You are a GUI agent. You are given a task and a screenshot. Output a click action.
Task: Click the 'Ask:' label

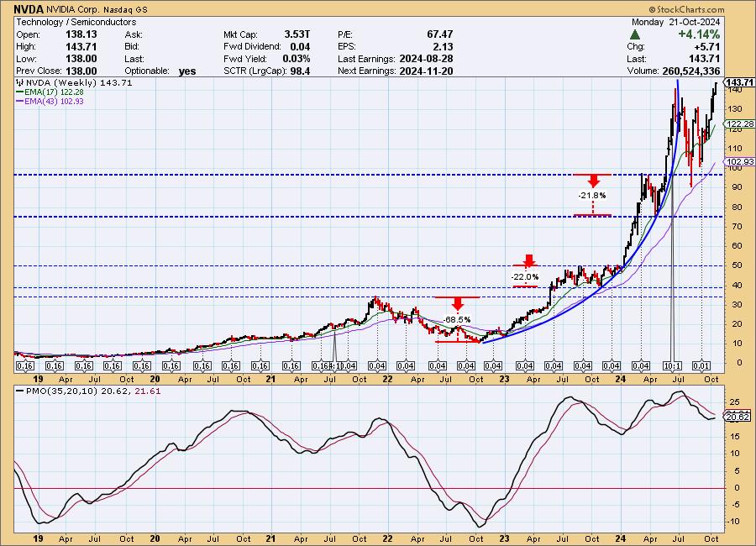(134, 34)
